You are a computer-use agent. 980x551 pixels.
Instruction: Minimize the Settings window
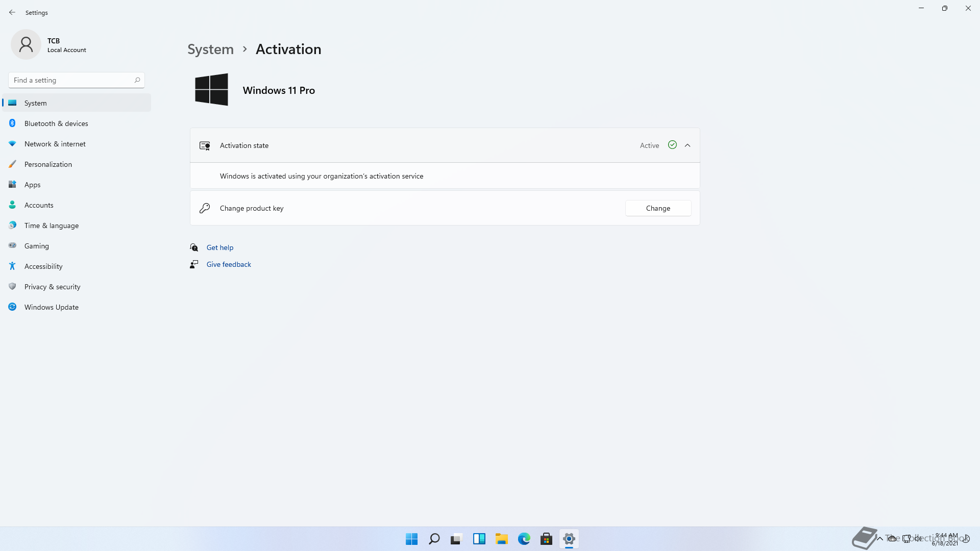tap(921, 8)
